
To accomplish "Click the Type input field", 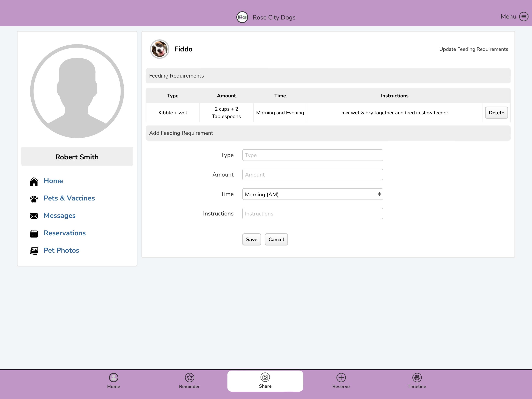I will click(312, 155).
